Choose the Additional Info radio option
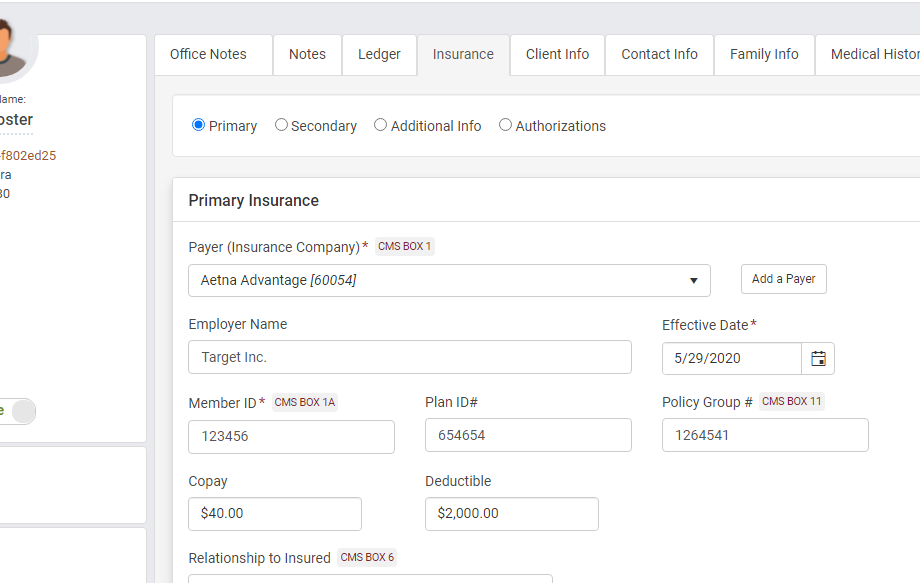 pos(380,125)
